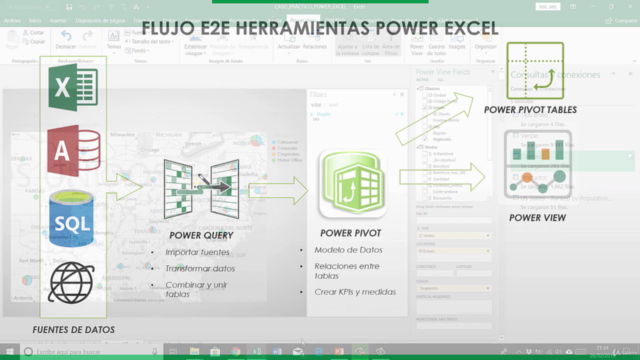Select the ACTIVE tab in Power View Fields
The image size is (640, 360).
point(422,80)
